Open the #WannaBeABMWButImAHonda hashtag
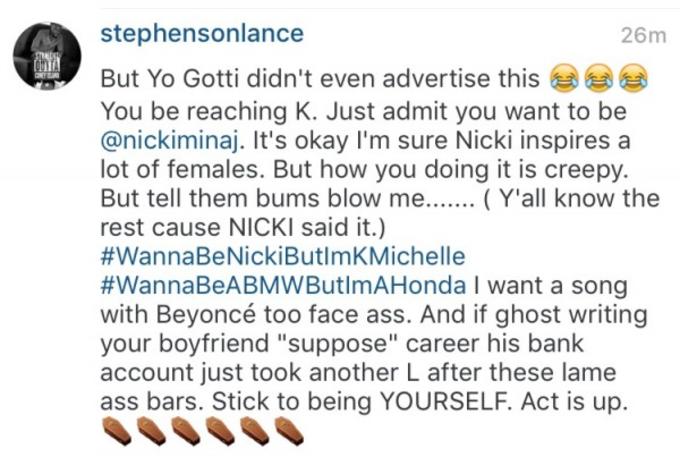The width and height of the screenshot is (680, 457). [x=283, y=285]
